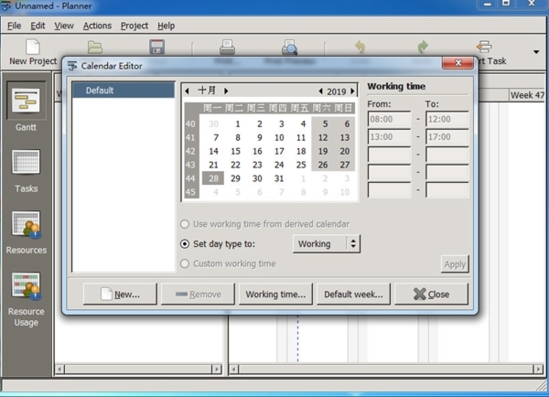Screen dimensions: 549x397
Task: Select day 10 of October in calendar
Action: pos(279,138)
